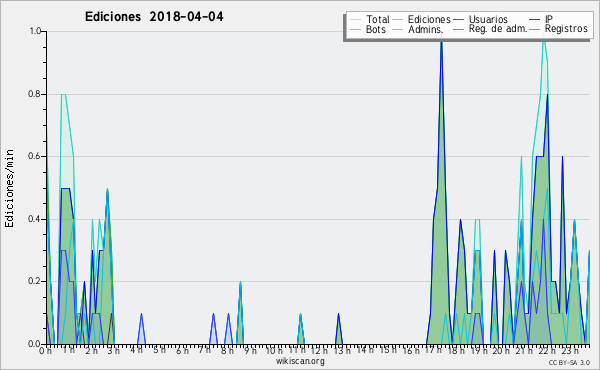Viewport: 600px width, 370px height.
Task: Click the y-axis value 0.8
Action: 35,94
